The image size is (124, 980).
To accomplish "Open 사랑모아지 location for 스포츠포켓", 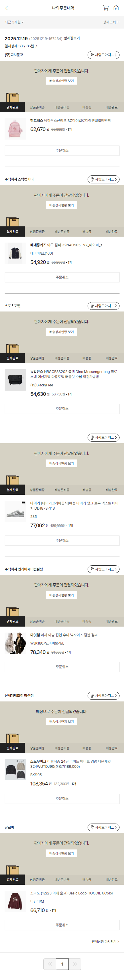I will (x=103, y=306).
